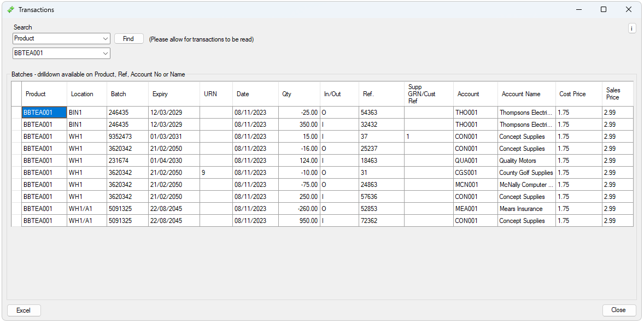Click the info 'i' button

pyautogui.click(x=631, y=28)
